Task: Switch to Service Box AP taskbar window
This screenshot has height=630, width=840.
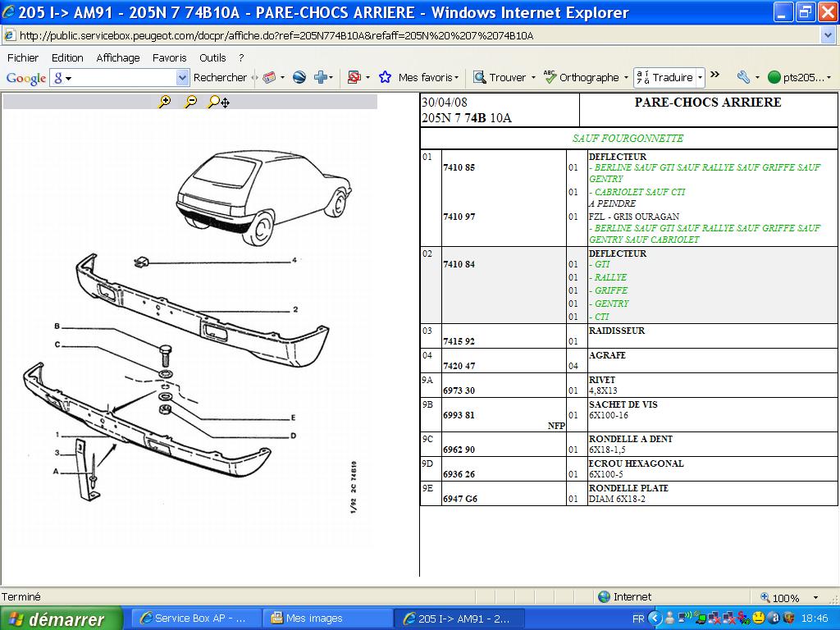Action: pos(195,619)
